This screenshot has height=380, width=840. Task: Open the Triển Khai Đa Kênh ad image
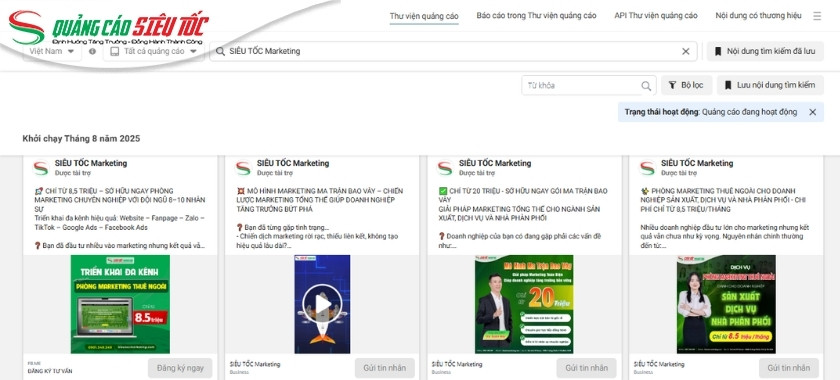(x=120, y=304)
